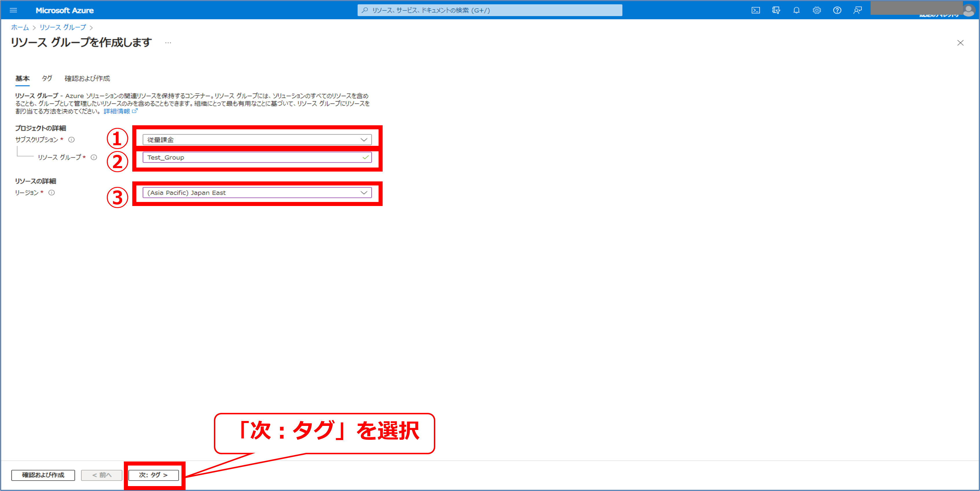The width and height of the screenshot is (980, 491).
Task: Open the notifications bell
Action: tap(796, 10)
